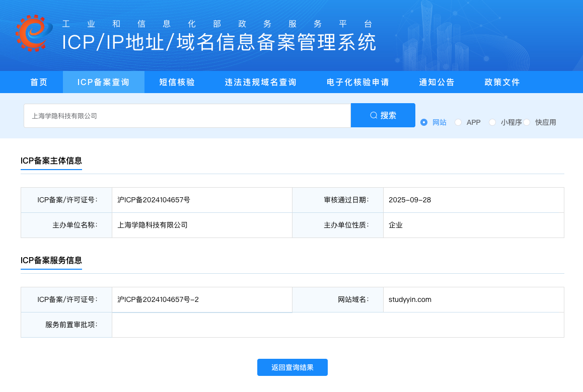Viewport: 583px width, 392px height.
Task: Click the license number 沪ICP备2024104657号
Action: pos(154,200)
